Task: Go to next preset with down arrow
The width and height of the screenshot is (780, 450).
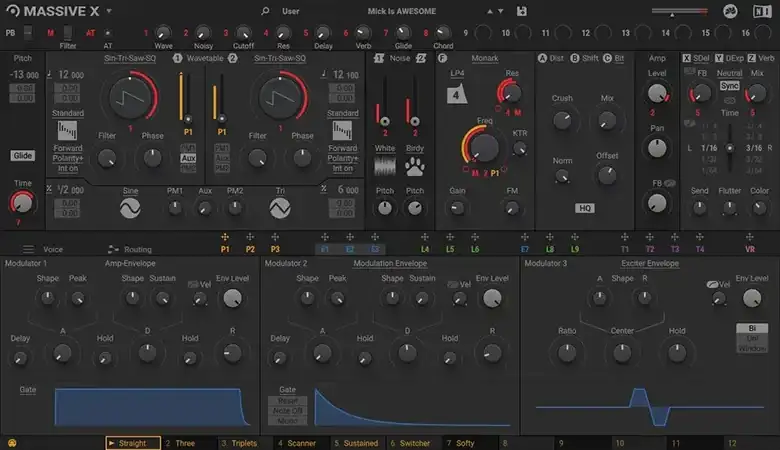Action: (500, 11)
